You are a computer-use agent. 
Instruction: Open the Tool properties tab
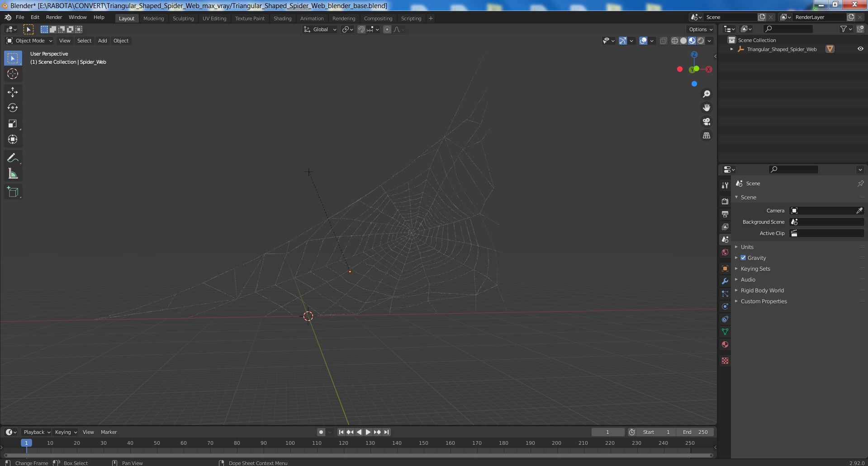click(725, 185)
